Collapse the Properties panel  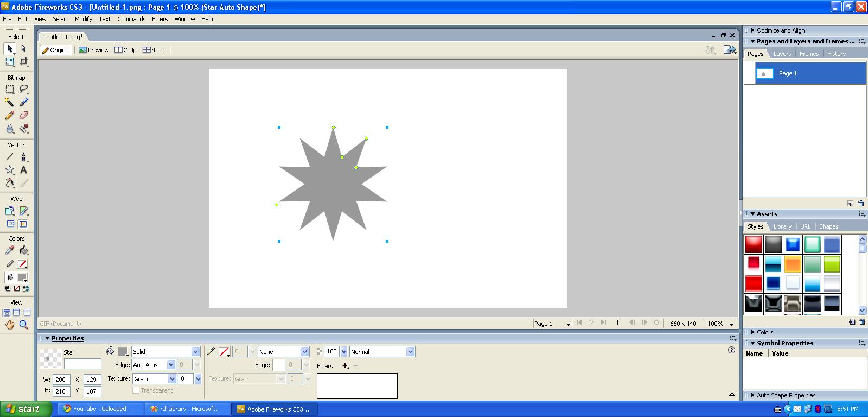pos(47,338)
